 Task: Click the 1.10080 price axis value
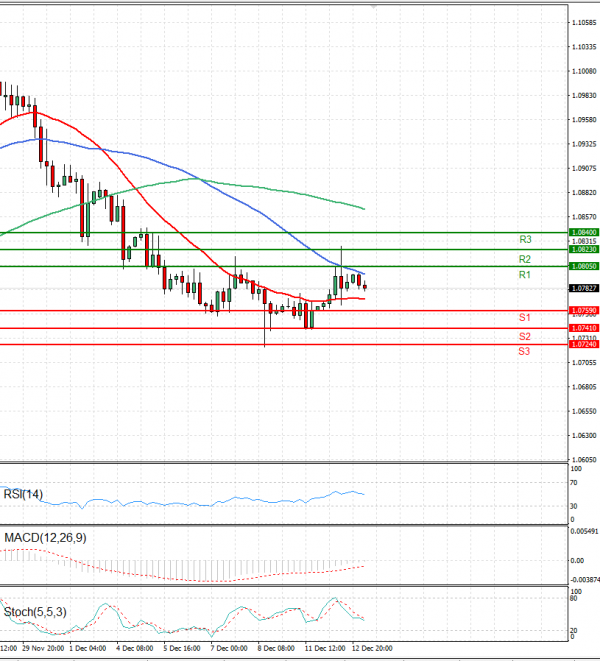[584, 71]
